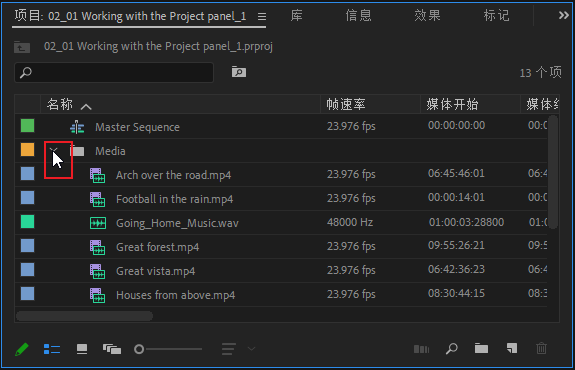Click the 媒体开始 column header
This screenshot has width=575, height=370.
(452, 104)
